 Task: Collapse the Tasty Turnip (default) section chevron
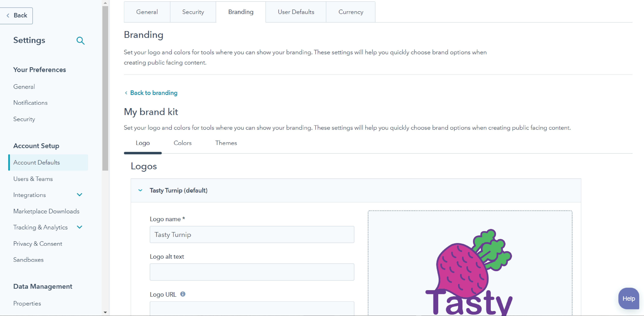(x=140, y=190)
